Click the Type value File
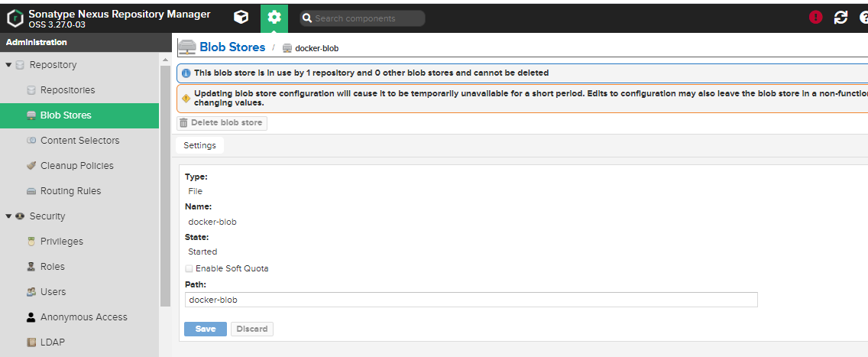 196,191
